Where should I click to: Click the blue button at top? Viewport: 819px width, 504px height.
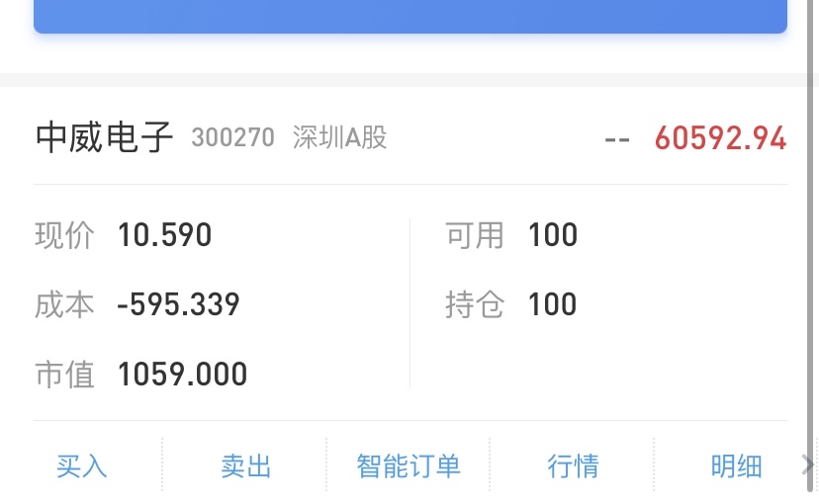[x=410, y=16]
